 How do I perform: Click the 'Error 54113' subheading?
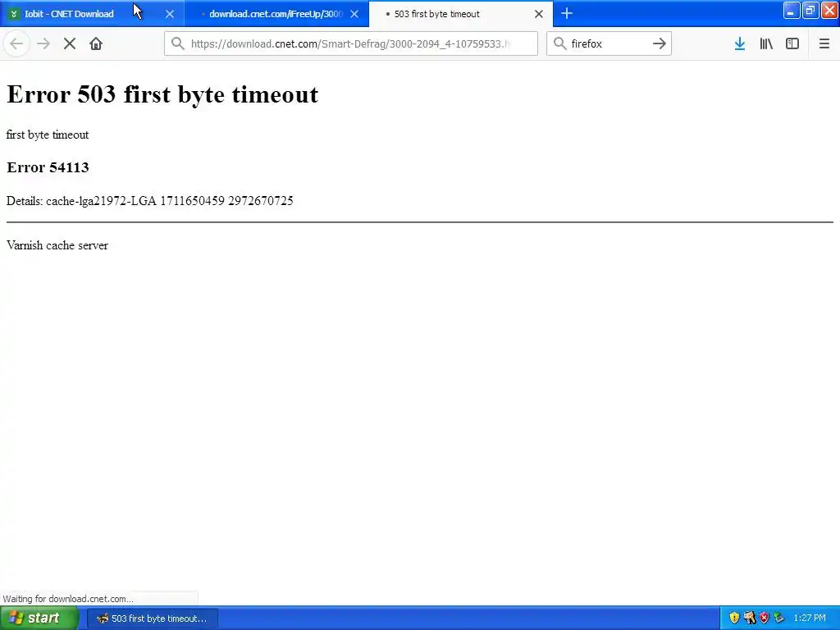pyautogui.click(x=48, y=167)
